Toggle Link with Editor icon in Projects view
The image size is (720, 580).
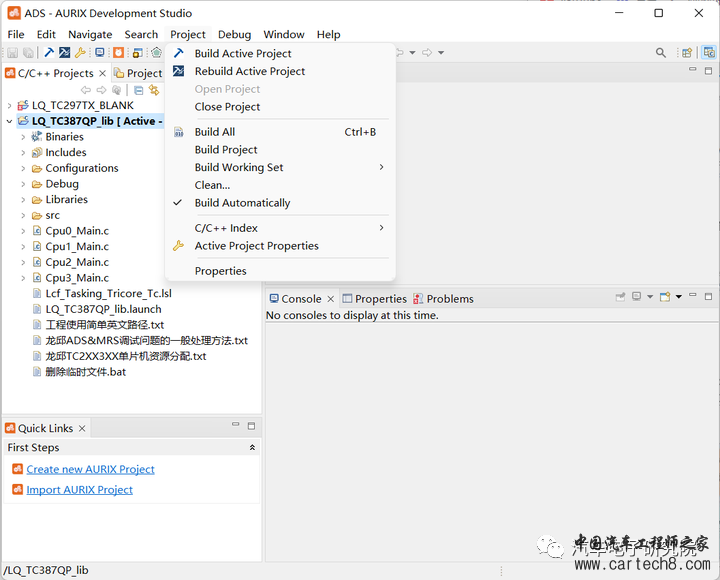tap(154, 90)
